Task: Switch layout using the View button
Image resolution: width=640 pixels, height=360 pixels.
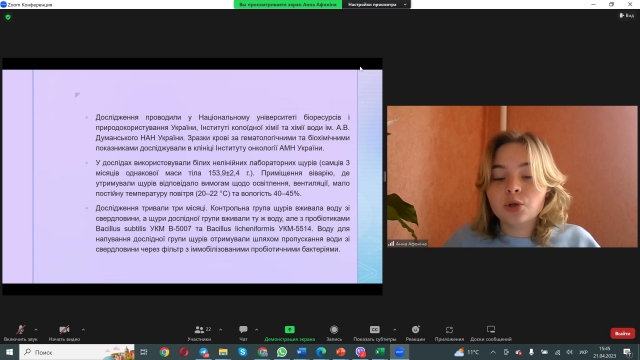Action: click(627, 16)
